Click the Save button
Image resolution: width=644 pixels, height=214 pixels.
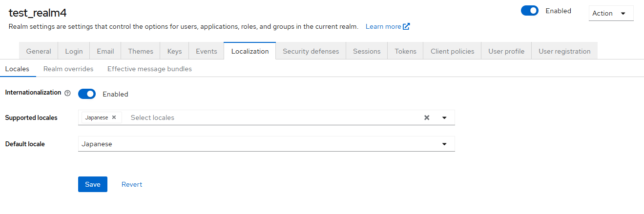(92, 184)
